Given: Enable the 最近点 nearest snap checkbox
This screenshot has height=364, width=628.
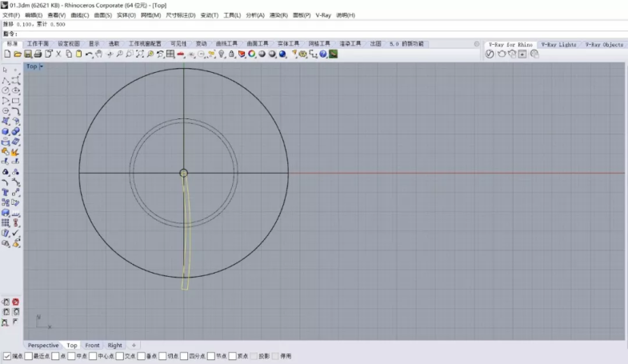Looking at the screenshot, I should pos(29,356).
